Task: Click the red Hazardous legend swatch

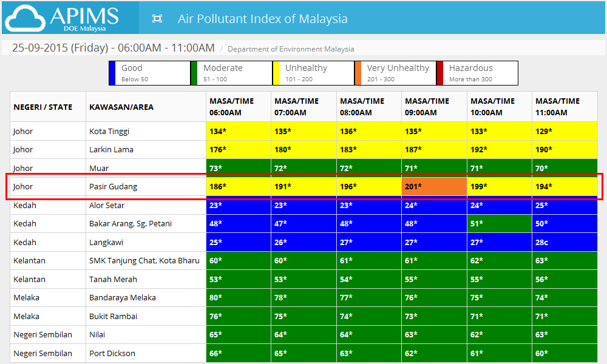Action: [x=440, y=73]
